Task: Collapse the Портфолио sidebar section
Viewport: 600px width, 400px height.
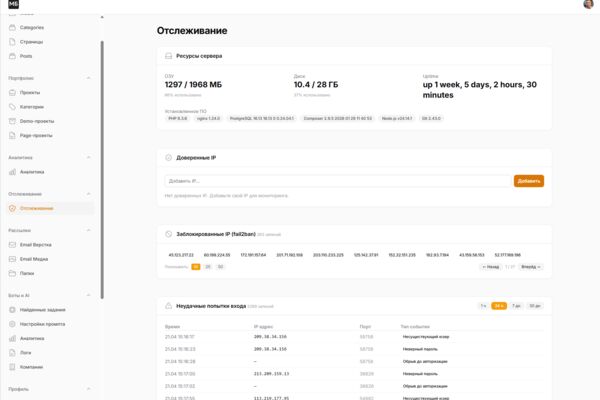Action: (x=88, y=78)
